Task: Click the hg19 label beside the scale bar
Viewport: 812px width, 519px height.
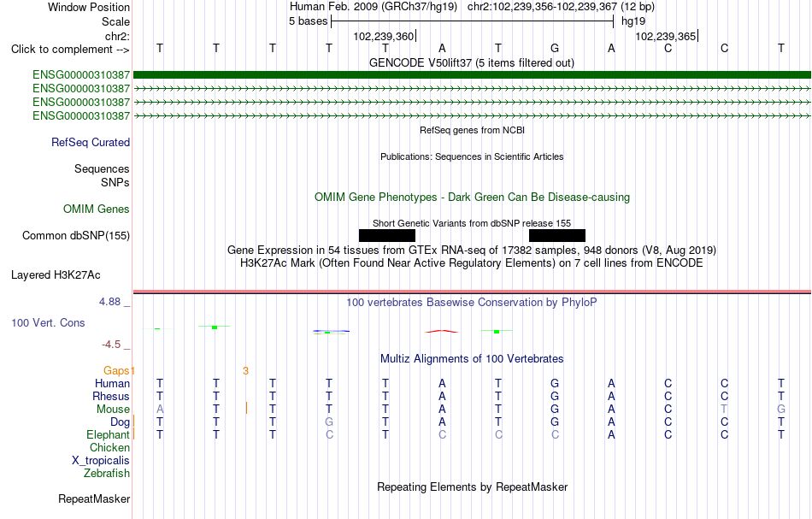Action: (633, 21)
